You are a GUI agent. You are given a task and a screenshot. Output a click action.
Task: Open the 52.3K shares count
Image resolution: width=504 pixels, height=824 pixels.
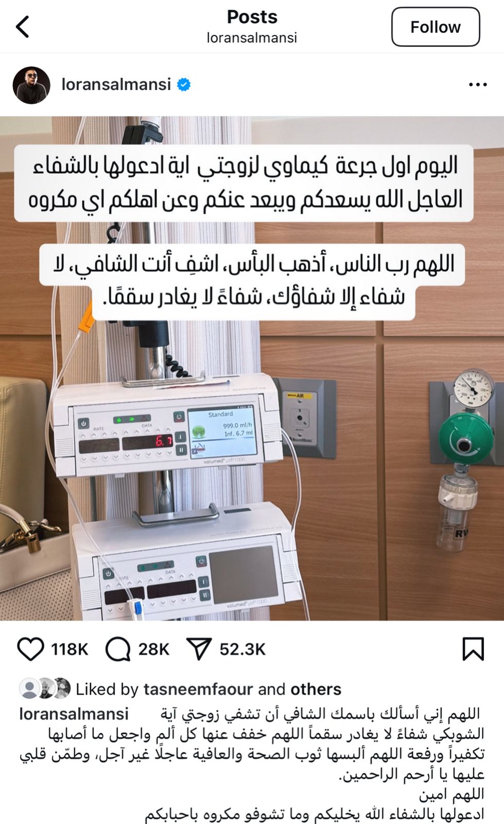[x=242, y=649]
